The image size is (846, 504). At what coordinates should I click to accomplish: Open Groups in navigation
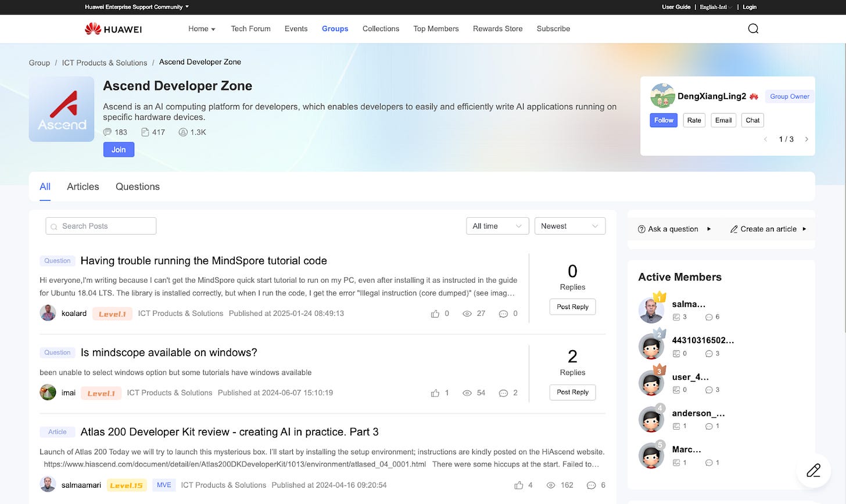click(x=335, y=28)
